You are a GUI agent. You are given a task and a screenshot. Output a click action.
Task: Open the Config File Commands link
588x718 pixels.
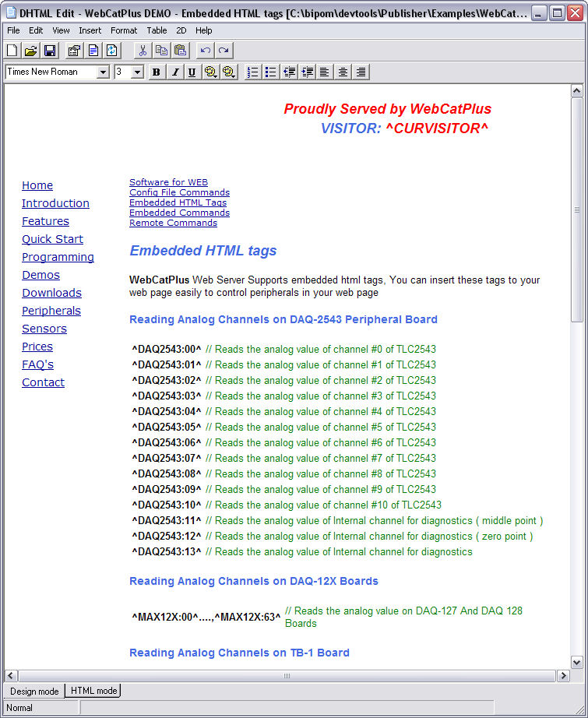pyautogui.click(x=179, y=192)
